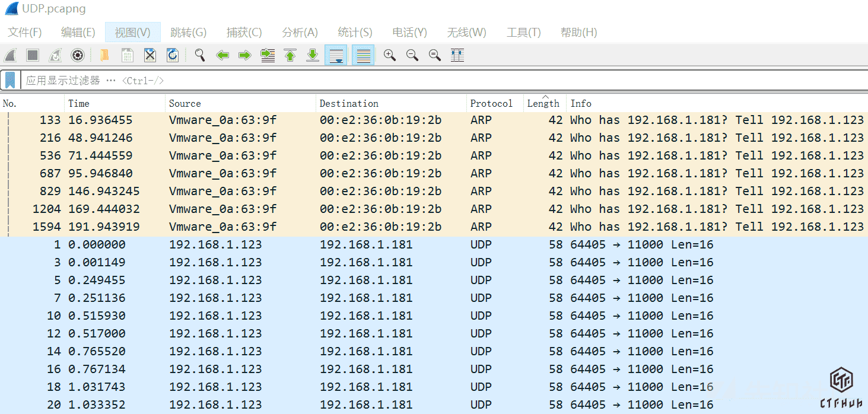Toggle packet list colorization
The image size is (868, 414).
(363, 55)
